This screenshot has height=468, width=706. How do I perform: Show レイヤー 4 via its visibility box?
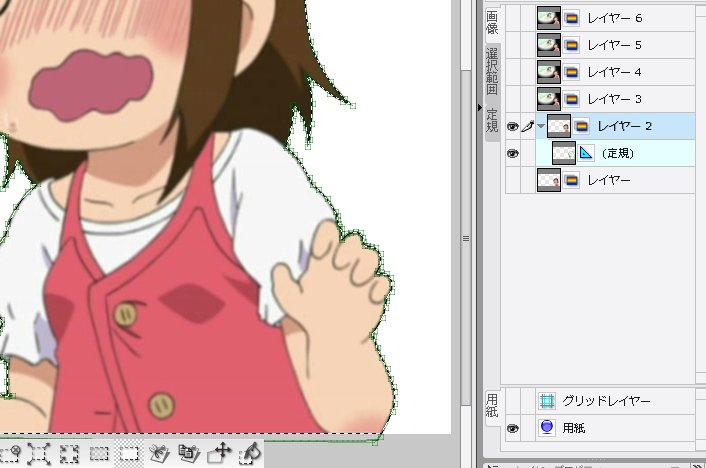pos(513,73)
